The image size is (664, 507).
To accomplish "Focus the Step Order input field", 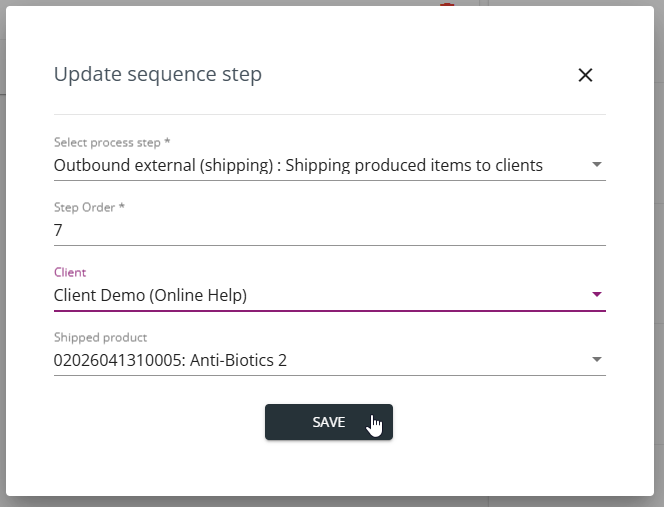I will pyautogui.click(x=329, y=230).
